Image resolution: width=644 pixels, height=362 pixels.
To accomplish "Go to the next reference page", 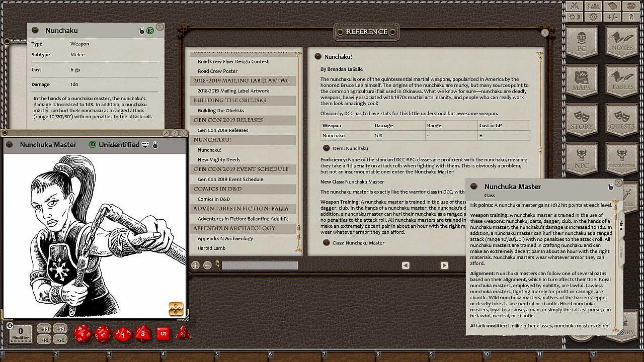I will [444, 265].
